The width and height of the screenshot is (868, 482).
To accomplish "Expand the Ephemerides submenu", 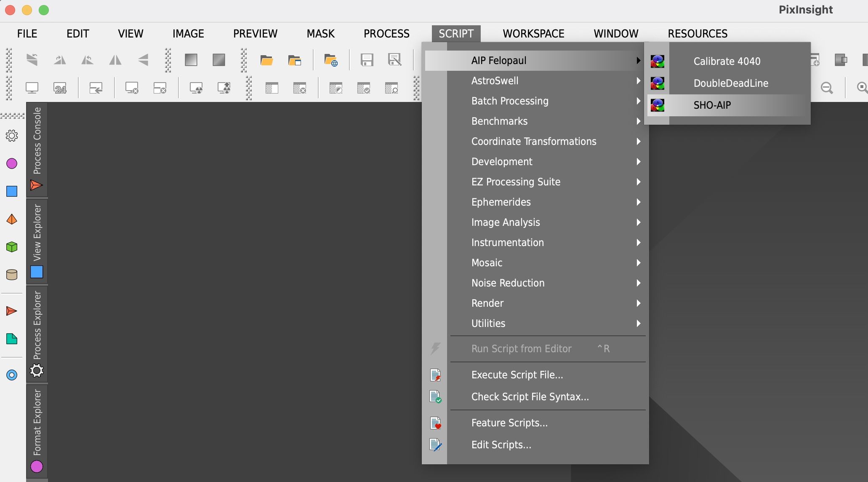I will pyautogui.click(x=535, y=202).
